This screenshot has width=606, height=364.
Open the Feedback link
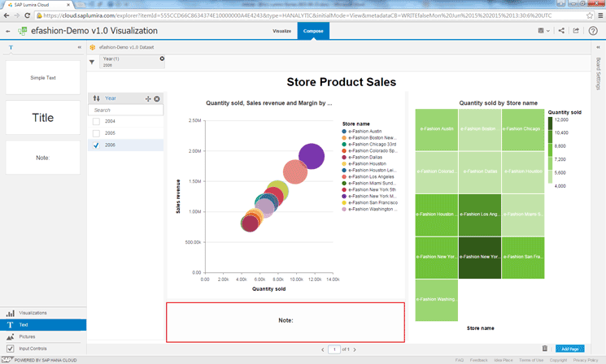pos(479,360)
